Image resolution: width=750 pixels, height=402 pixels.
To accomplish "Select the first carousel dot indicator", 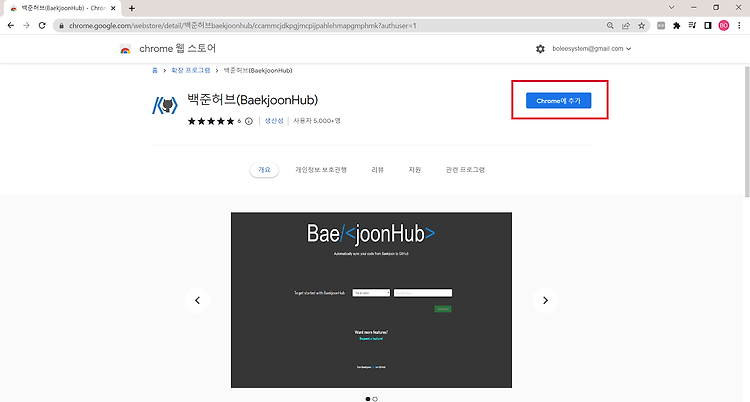I will [x=367, y=399].
